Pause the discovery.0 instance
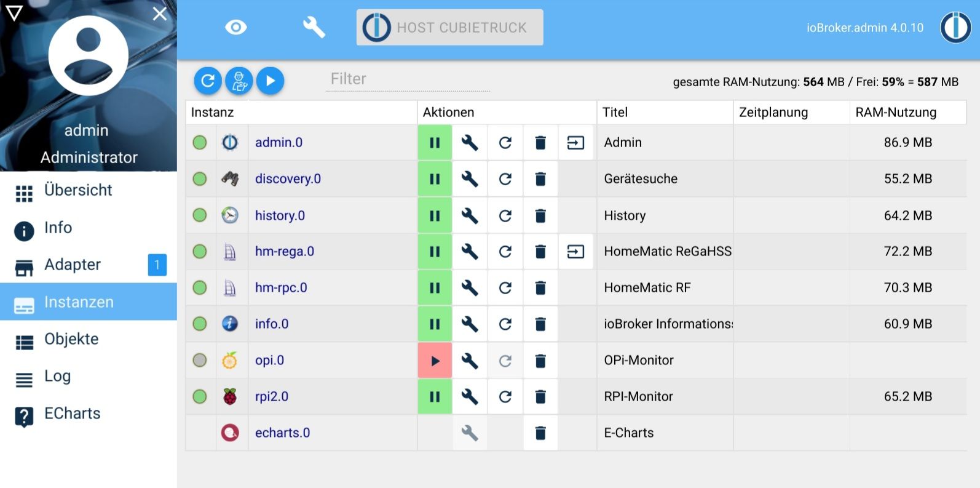 (435, 179)
